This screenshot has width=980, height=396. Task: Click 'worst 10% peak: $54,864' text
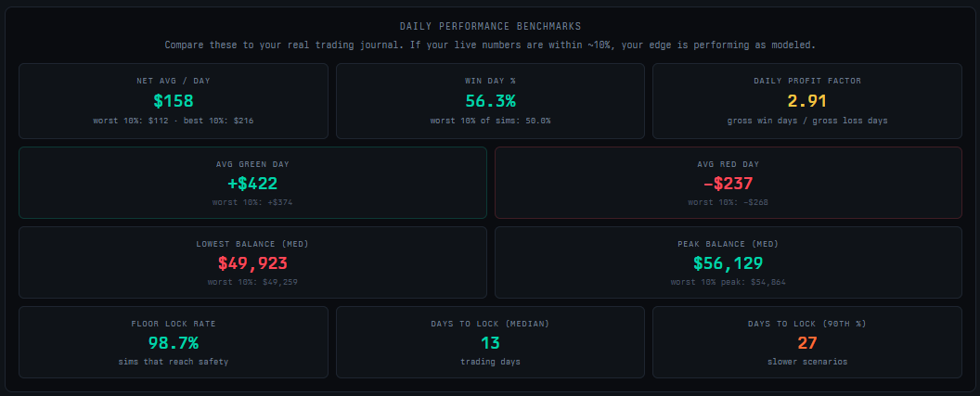(x=729, y=282)
